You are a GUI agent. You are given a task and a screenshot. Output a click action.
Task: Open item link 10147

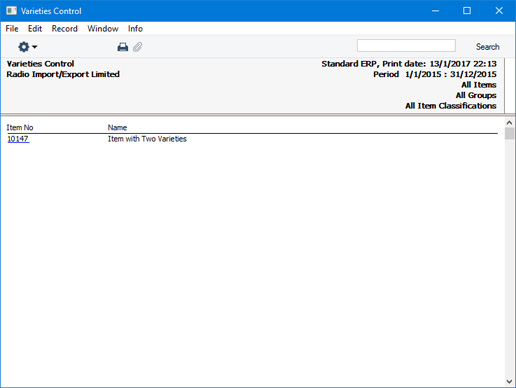[x=18, y=139]
